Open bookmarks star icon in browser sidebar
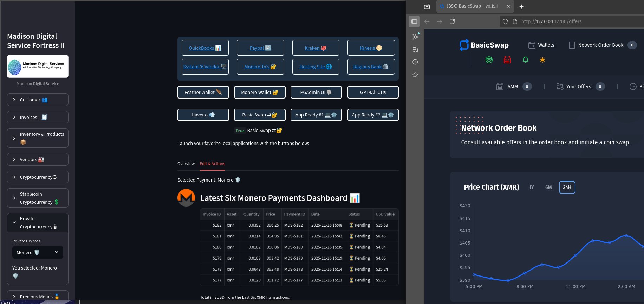644x304 pixels. (x=415, y=75)
